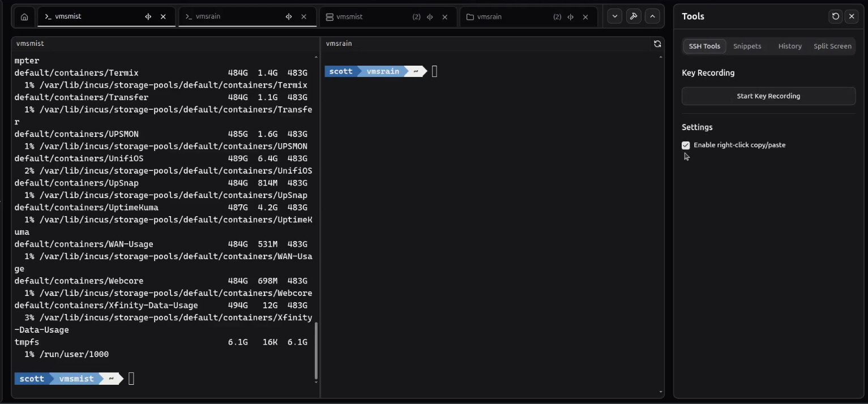Open the History tab

pos(789,46)
